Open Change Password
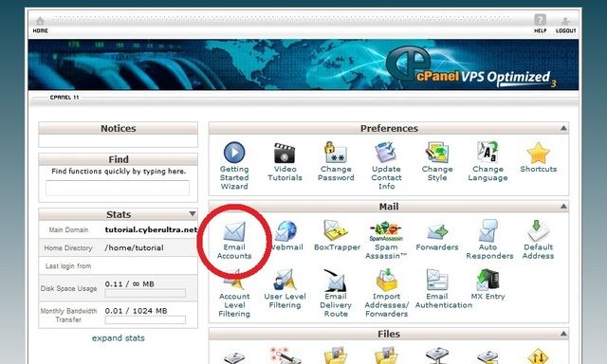 336,162
